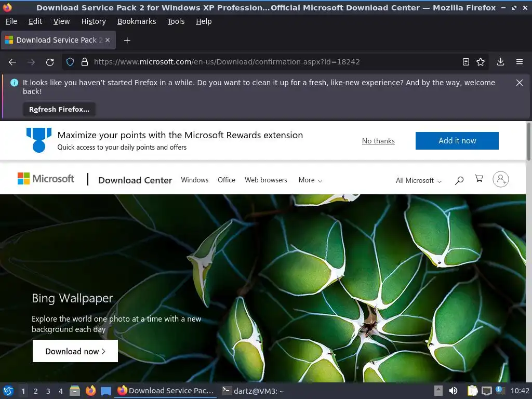
Task: Expand the More dropdown in navigation
Action: pyautogui.click(x=310, y=180)
